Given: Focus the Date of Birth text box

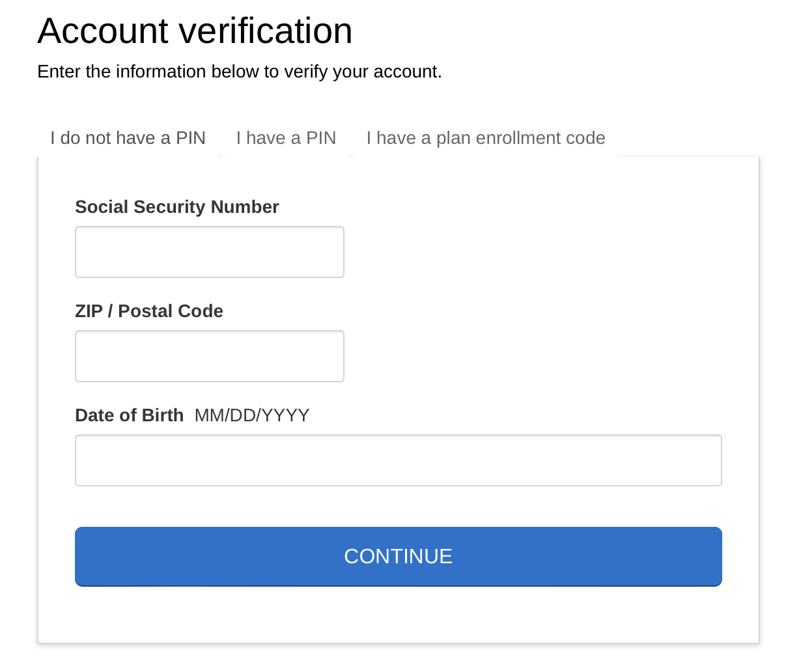Looking at the screenshot, I should pyautogui.click(x=399, y=460).
